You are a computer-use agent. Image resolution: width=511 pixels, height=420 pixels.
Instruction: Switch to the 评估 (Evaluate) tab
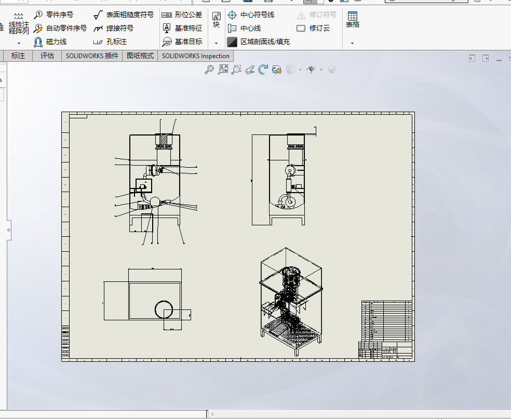(x=47, y=56)
